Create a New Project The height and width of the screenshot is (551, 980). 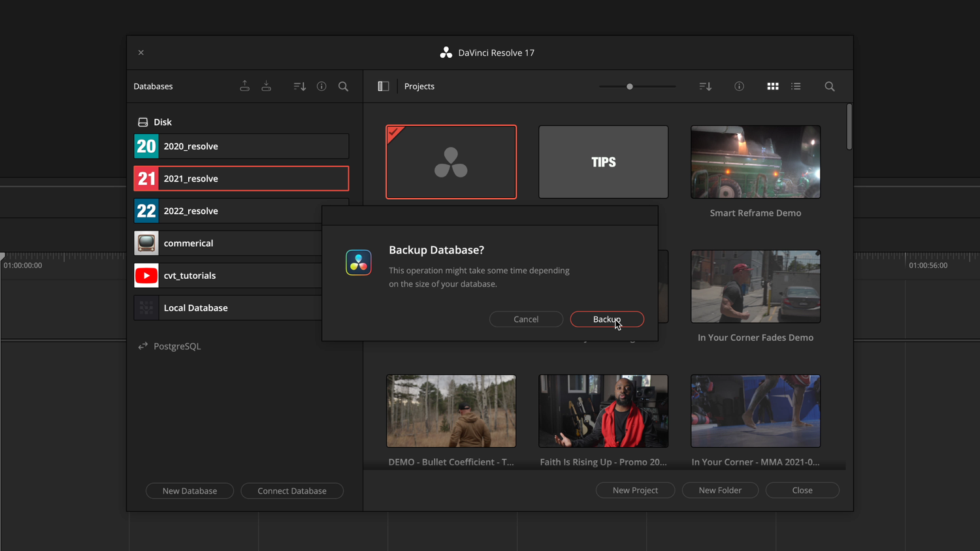point(634,490)
